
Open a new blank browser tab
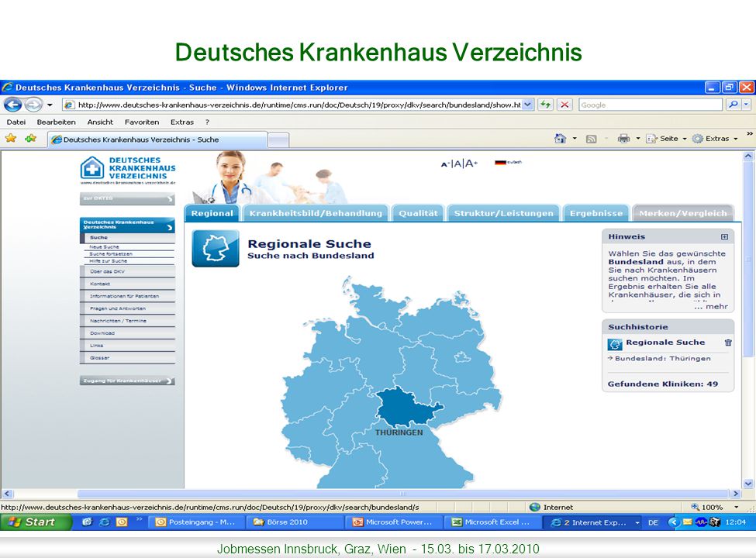point(278,139)
